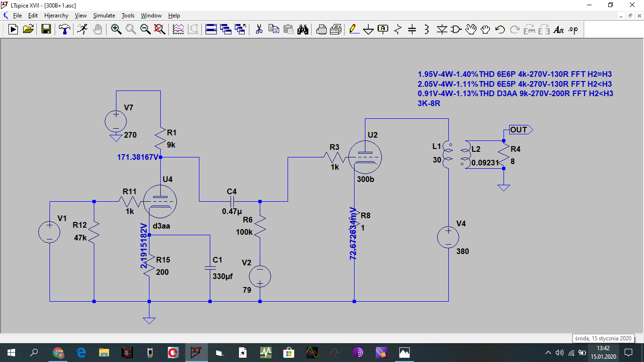Select the Copy tool icon

coord(273,29)
